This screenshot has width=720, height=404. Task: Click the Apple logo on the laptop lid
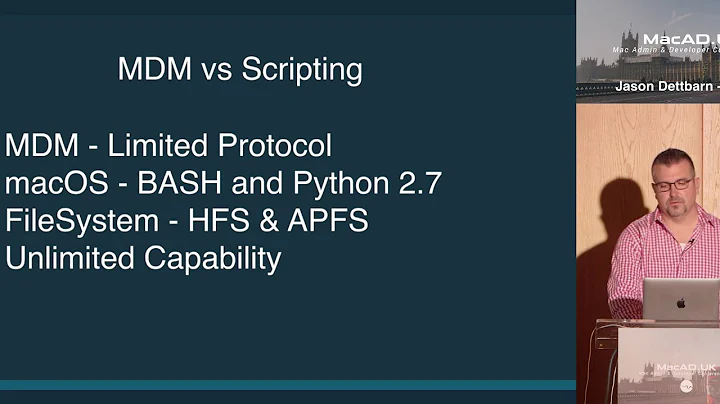pos(681,303)
